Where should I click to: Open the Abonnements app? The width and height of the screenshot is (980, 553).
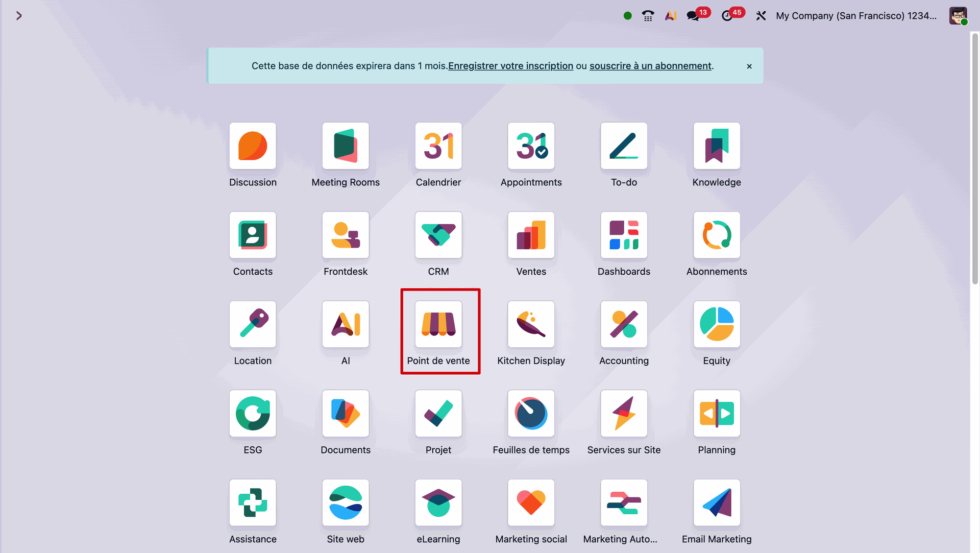coord(716,235)
